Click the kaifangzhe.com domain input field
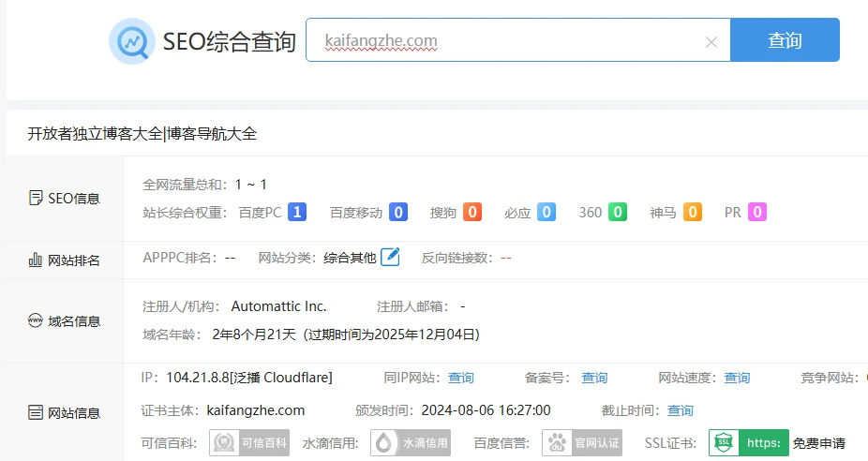Viewport: 868px width, 461px height. point(506,41)
